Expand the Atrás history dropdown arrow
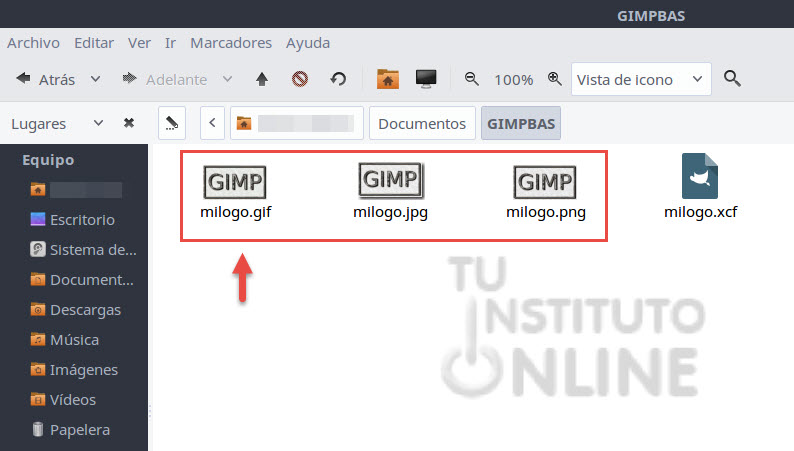Image resolution: width=794 pixels, height=451 pixels. point(95,79)
